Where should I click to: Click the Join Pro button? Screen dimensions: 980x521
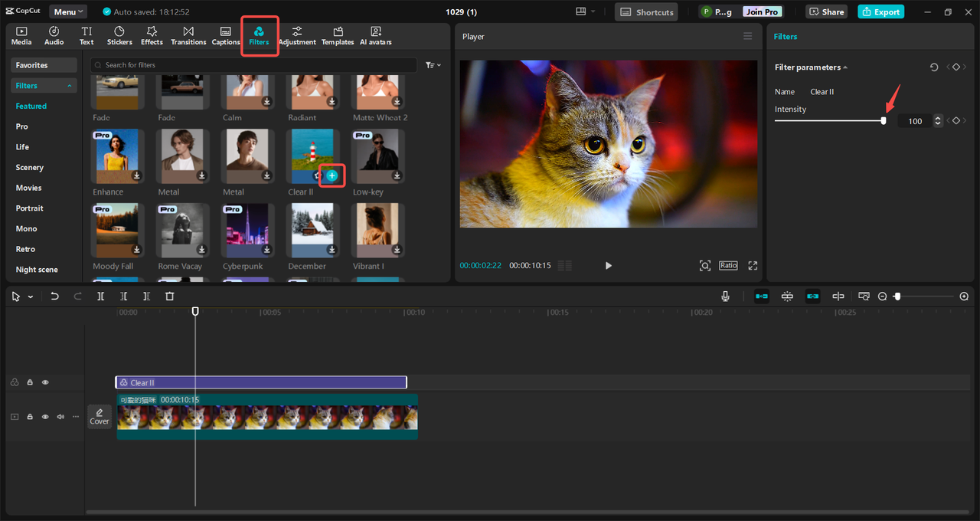pos(762,11)
